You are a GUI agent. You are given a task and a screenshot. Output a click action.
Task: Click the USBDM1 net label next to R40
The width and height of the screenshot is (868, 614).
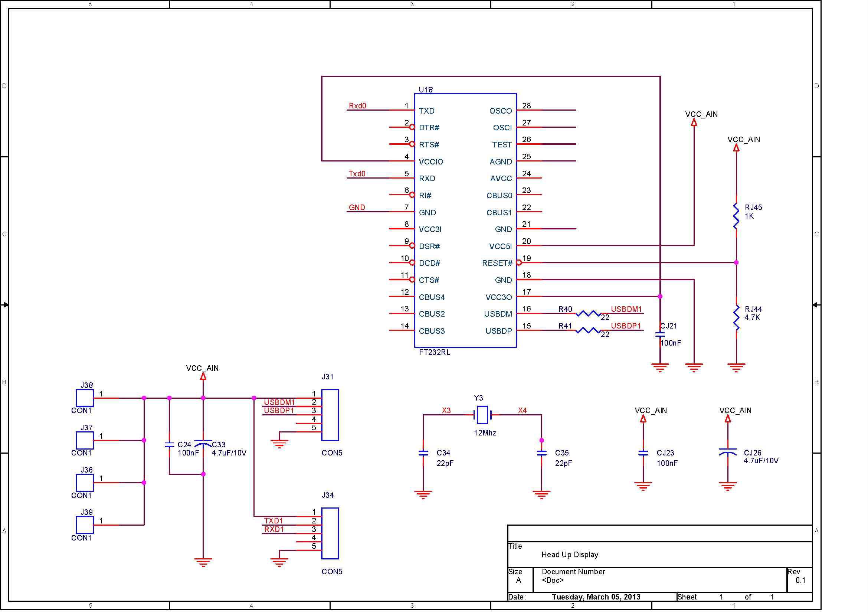(x=626, y=309)
